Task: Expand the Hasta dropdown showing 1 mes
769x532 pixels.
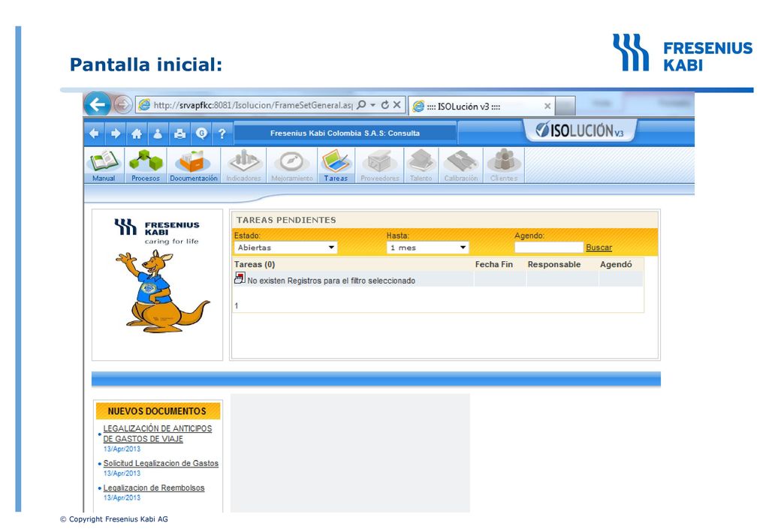Action: (427, 248)
